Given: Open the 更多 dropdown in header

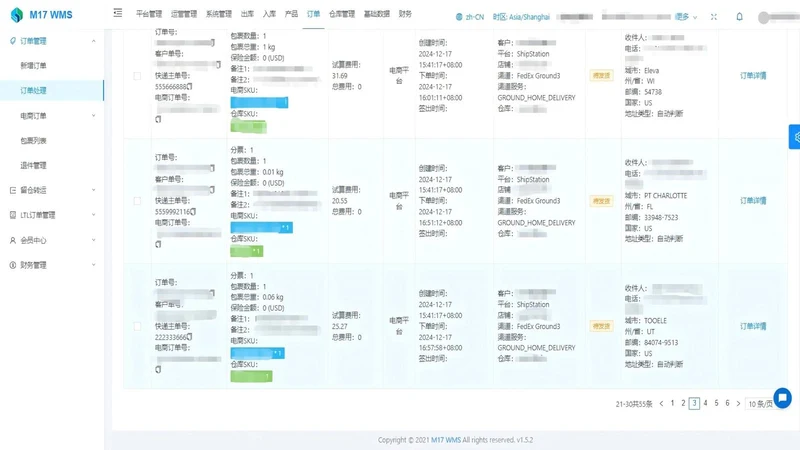Looking at the screenshot, I should [x=686, y=17].
